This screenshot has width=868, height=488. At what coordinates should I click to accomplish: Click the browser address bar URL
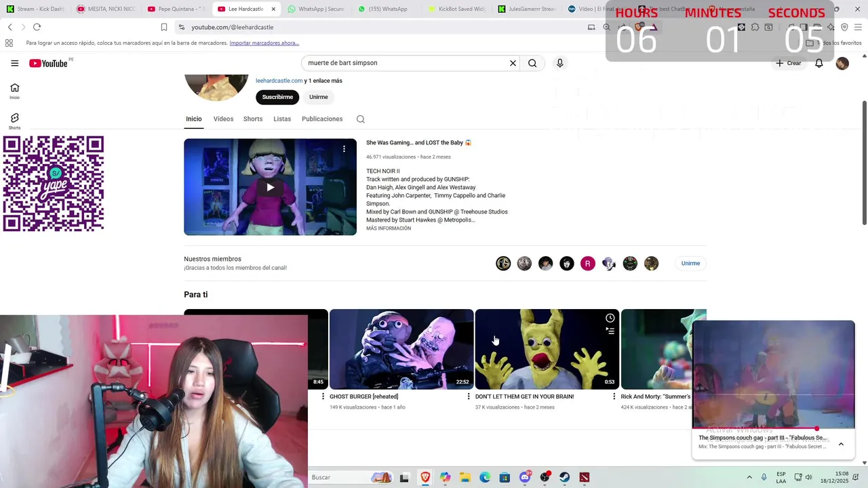click(x=233, y=27)
